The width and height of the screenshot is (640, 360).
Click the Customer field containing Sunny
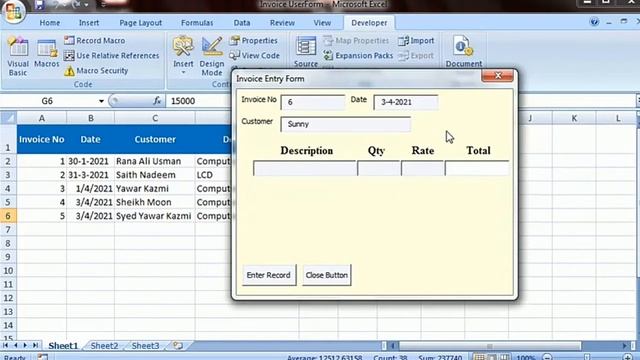345,124
